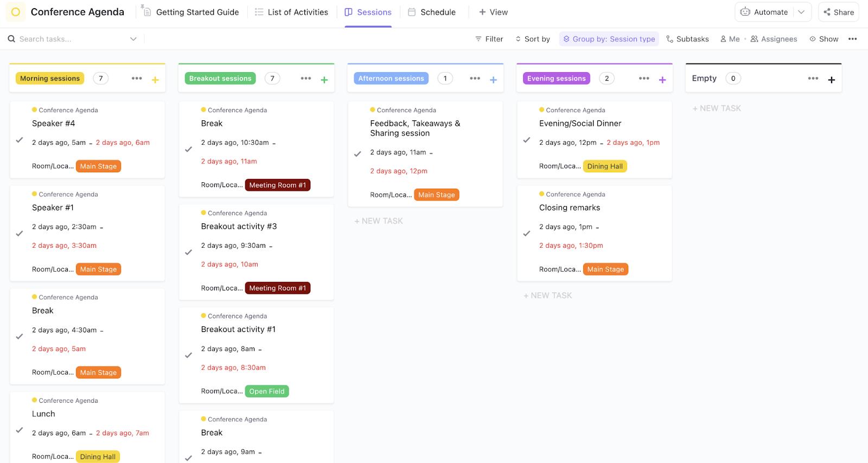Click the Morning sessions group label
Viewport: 868px width, 463px height.
tap(50, 79)
